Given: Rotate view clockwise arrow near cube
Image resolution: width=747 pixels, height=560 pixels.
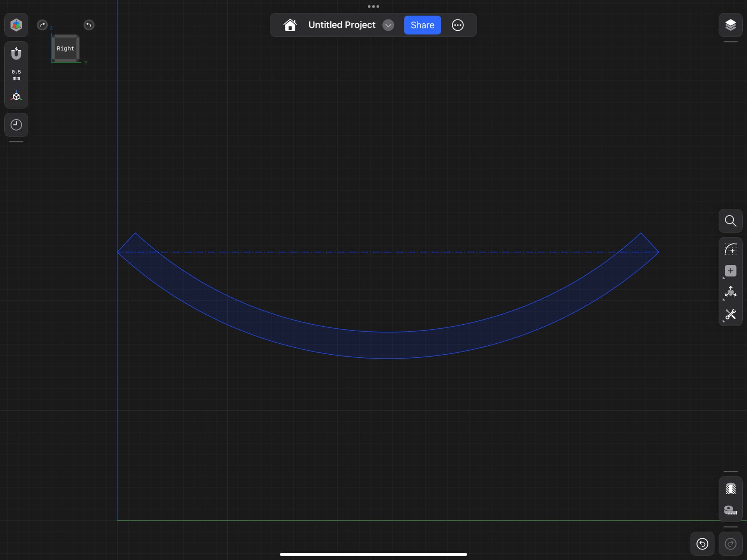Looking at the screenshot, I should (x=42, y=25).
